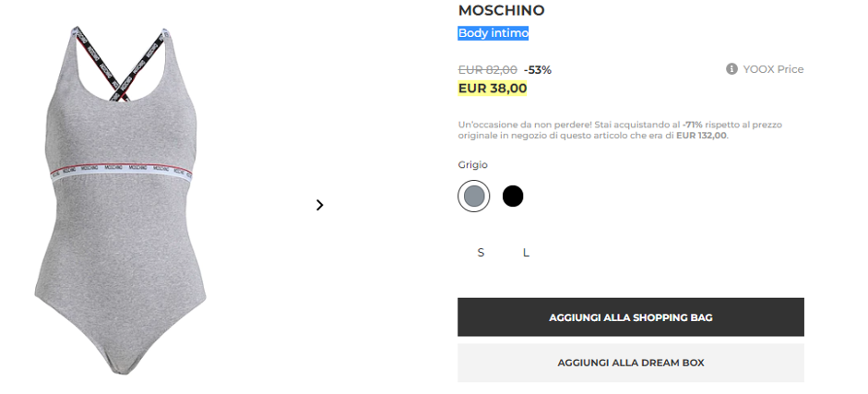Click the highlighted EUR 38,00 price
Screen dimensions: 868x394
(493, 89)
